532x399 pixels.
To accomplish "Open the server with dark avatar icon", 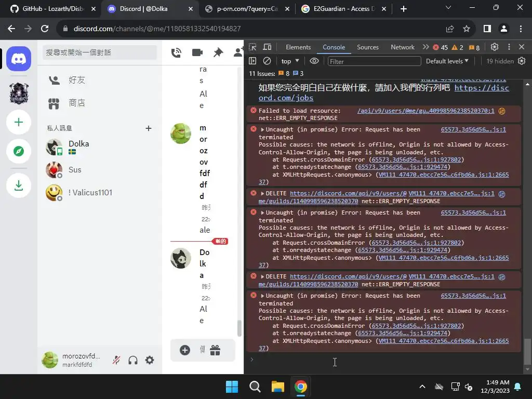I will [19, 92].
